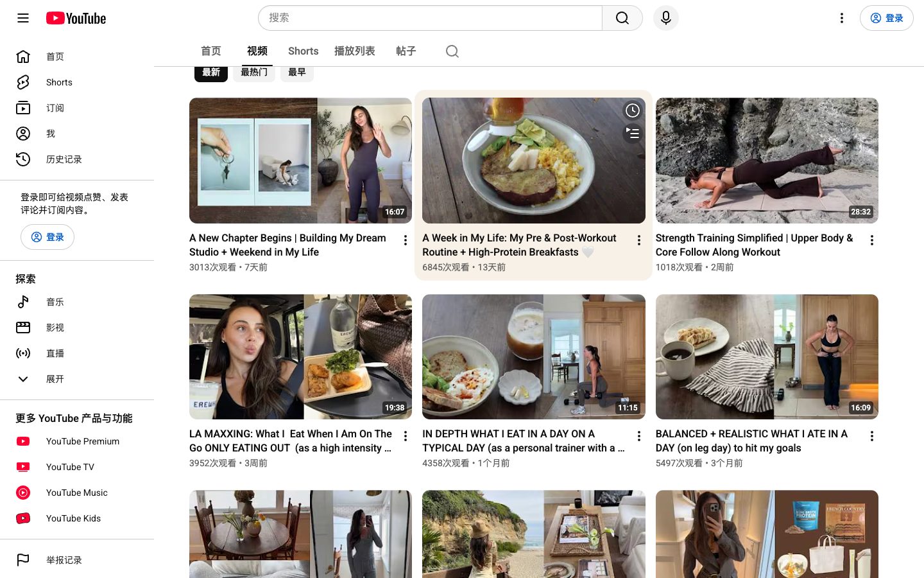Select the 最早 (Oldest) sort chip
The height and width of the screenshot is (578, 924).
click(x=297, y=73)
